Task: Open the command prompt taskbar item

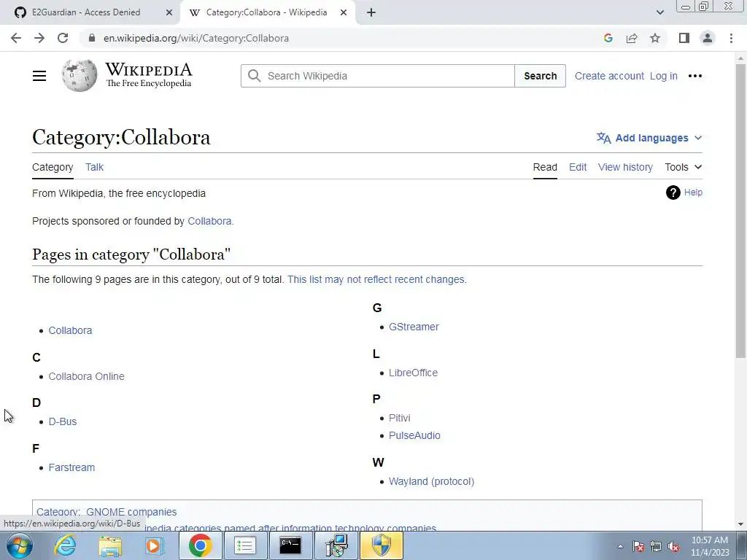Action: pyautogui.click(x=290, y=545)
